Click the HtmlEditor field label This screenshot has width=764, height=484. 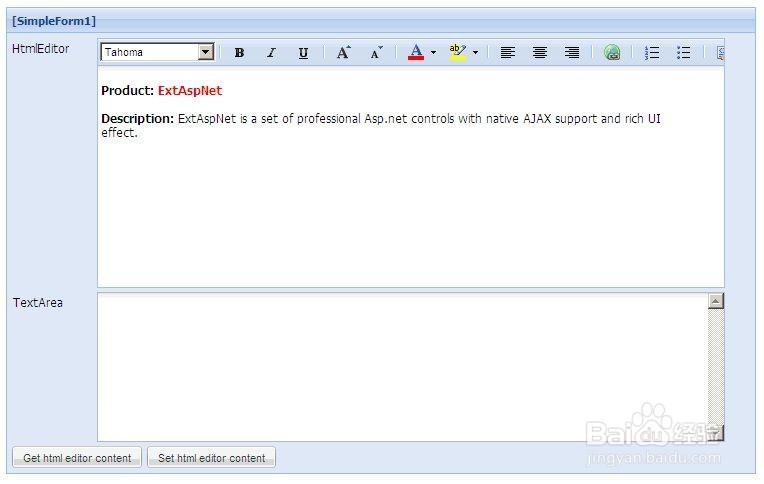pyautogui.click(x=40, y=49)
